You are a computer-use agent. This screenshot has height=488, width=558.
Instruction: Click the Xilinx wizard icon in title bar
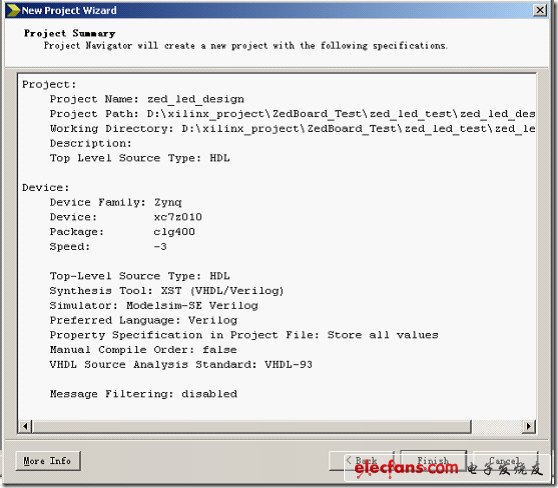pyautogui.click(x=13, y=10)
